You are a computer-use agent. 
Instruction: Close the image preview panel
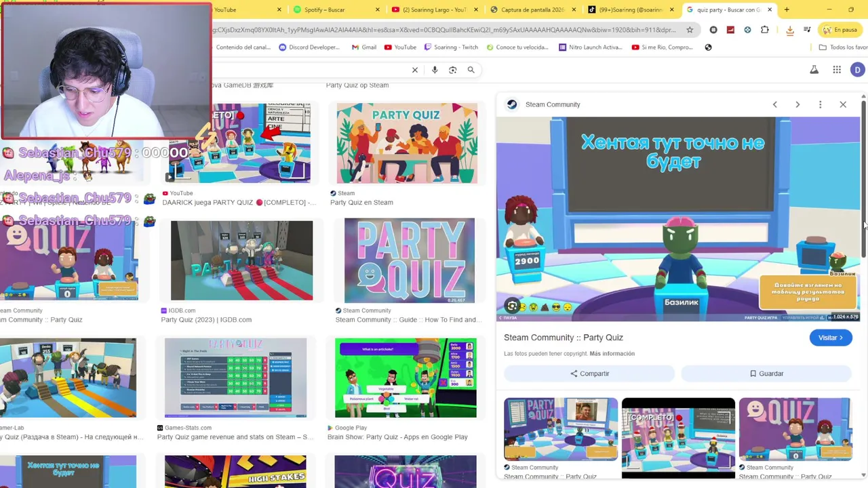click(843, 104)
